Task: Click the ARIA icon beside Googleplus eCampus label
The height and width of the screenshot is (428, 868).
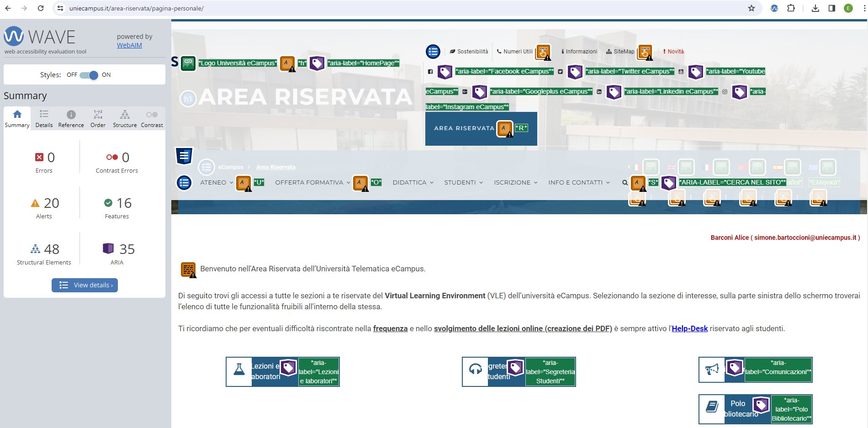Action: (480, 92)
